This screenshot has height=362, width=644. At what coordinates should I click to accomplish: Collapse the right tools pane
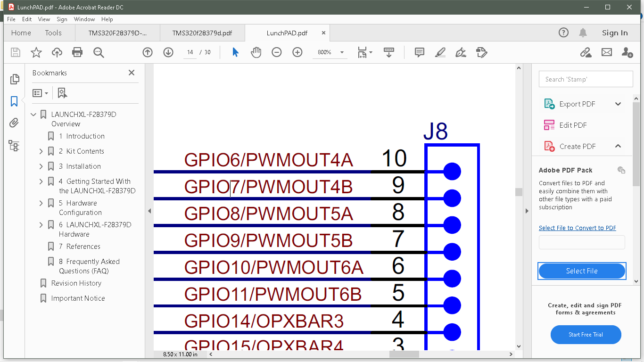pos(527,211)
